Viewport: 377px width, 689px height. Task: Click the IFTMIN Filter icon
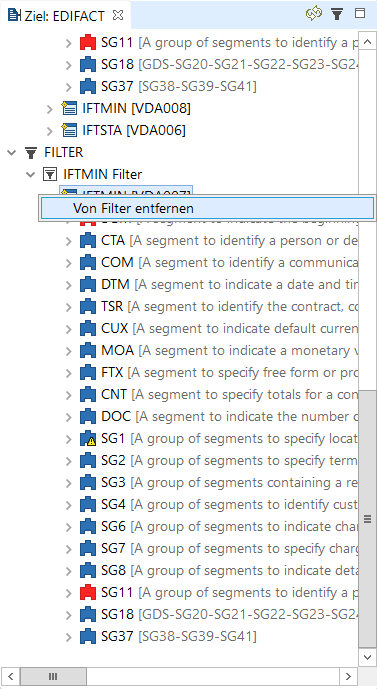(x=50, y=174)
